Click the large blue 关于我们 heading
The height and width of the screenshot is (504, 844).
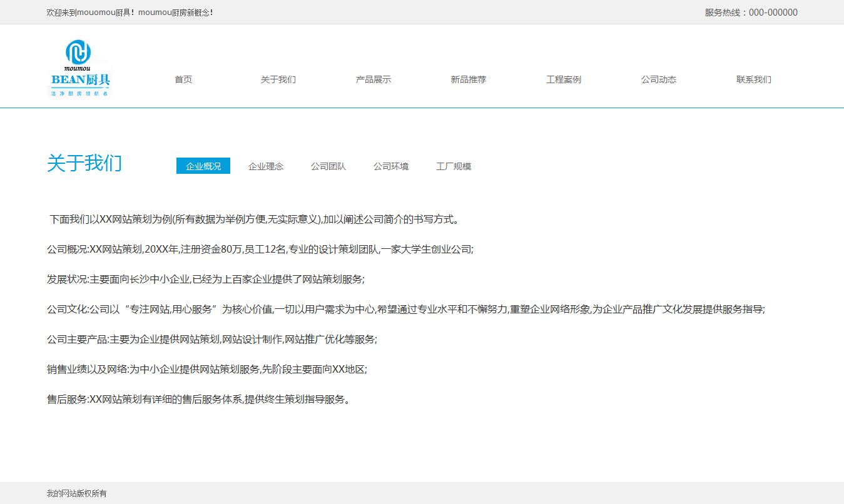[84, 163]
